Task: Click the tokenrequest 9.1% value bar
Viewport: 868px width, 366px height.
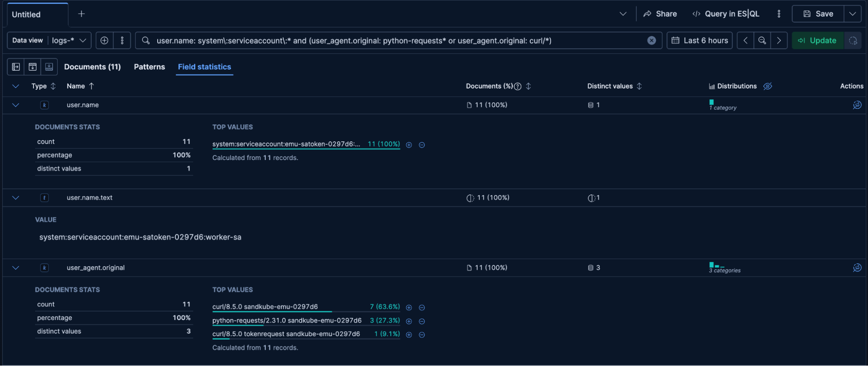Action: [x=306, y=334]
